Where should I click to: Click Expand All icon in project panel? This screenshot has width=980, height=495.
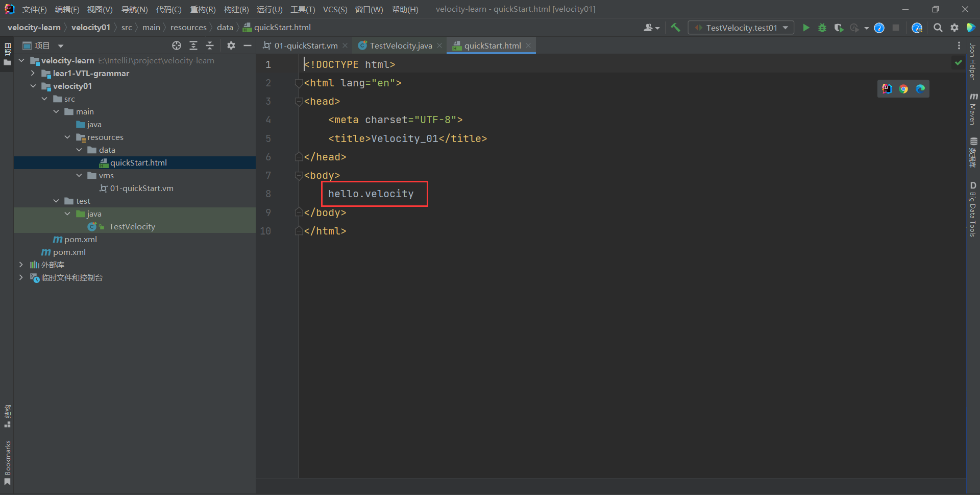[193, 45]
